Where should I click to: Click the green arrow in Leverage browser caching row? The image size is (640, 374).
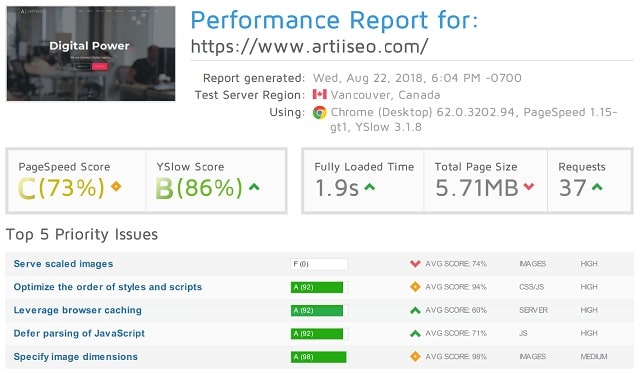[x=415, y=310]
